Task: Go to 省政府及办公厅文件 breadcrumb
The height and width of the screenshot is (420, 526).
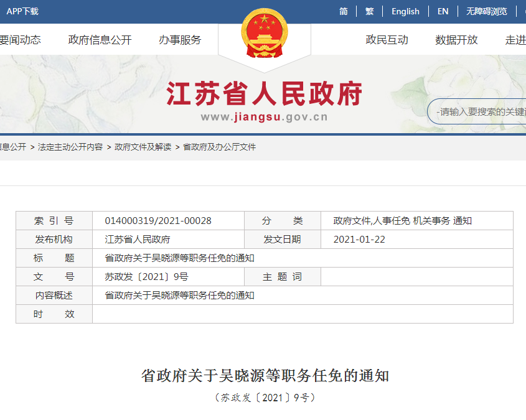Action: coord(219,147)
